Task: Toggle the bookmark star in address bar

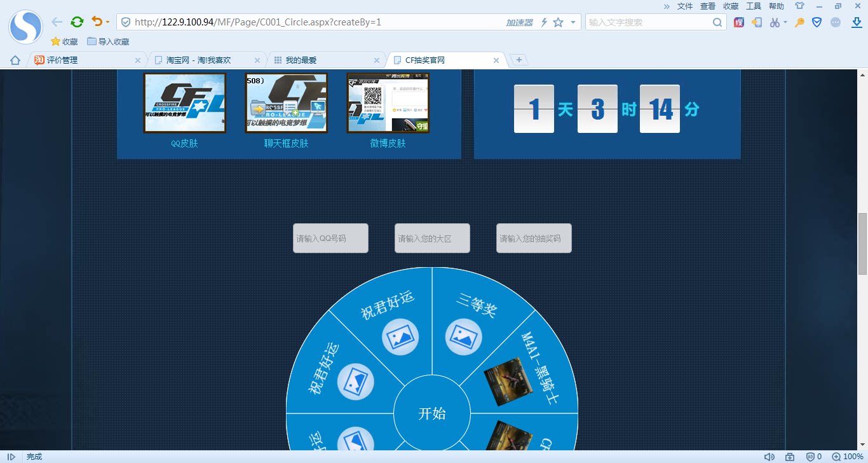Action: tap(558, 22)
